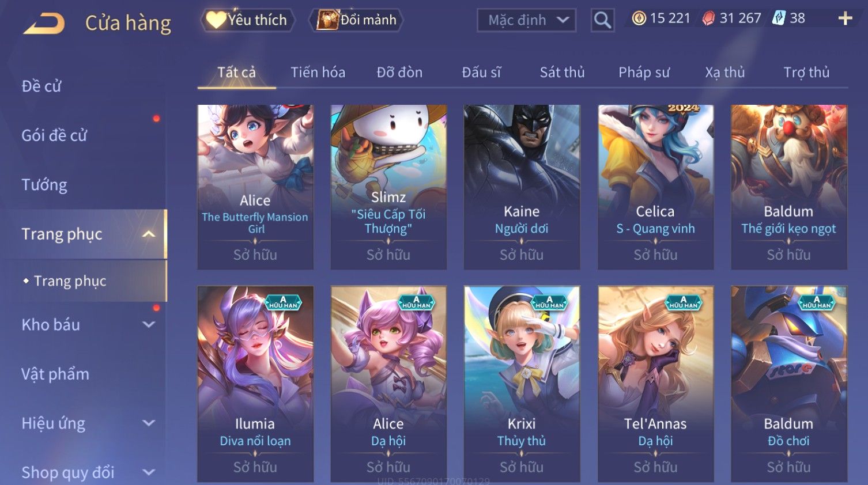Click the gold coin currency icon
The height and width of the screenshot is (485, 868).
[x=639, y=18]
